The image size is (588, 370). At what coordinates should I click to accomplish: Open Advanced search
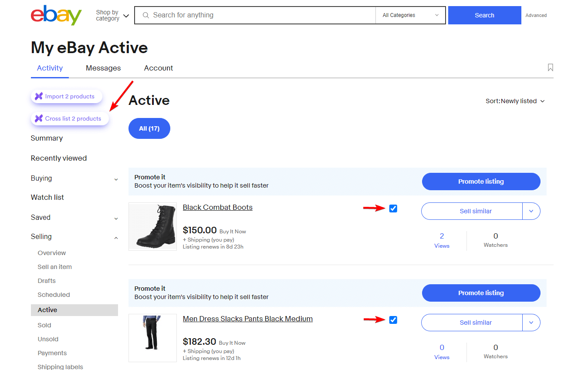click(535, 15)
